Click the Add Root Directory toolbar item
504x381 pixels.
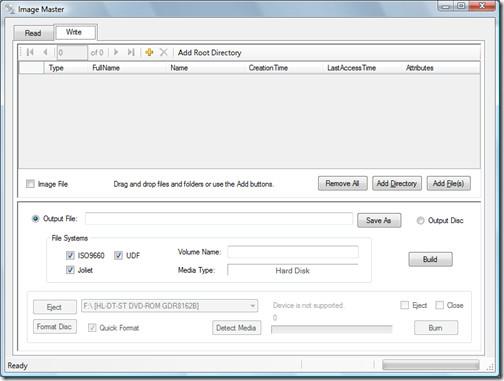[x=209, y=53]
